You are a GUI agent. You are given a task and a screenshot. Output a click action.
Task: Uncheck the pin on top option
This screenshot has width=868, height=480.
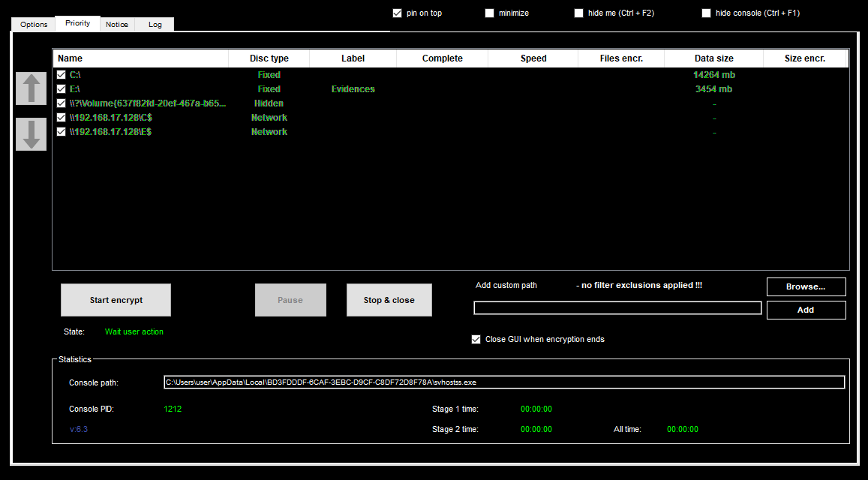pos(397,13)
